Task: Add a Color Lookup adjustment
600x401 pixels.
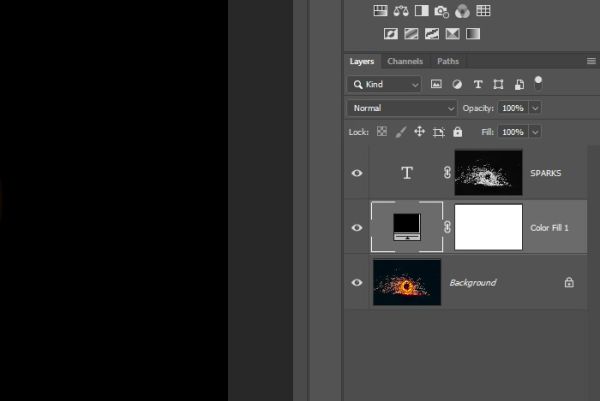Action: click(483, 11)
